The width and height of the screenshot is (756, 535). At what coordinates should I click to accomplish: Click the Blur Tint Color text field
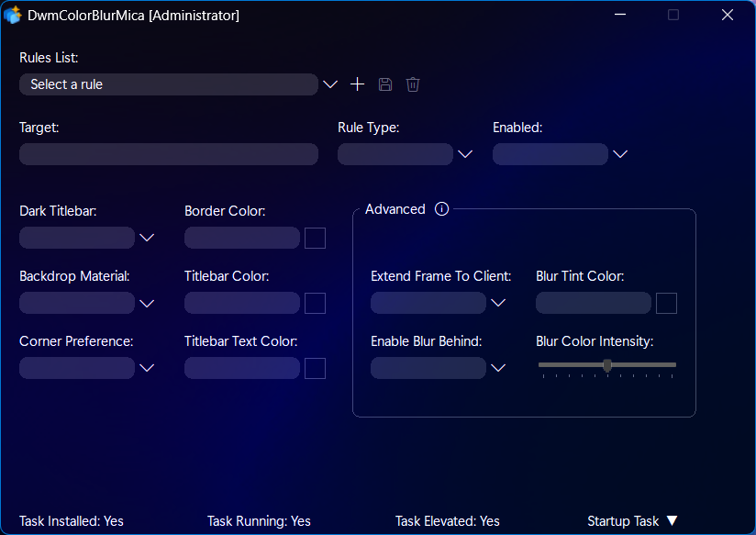[594, 303]
